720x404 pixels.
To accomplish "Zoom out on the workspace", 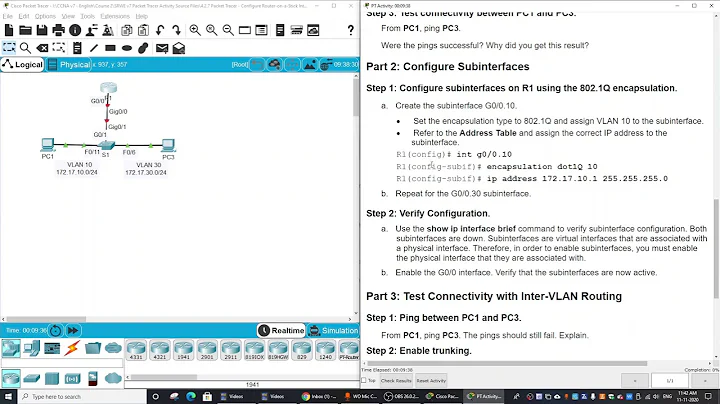I will coord(228,30).
